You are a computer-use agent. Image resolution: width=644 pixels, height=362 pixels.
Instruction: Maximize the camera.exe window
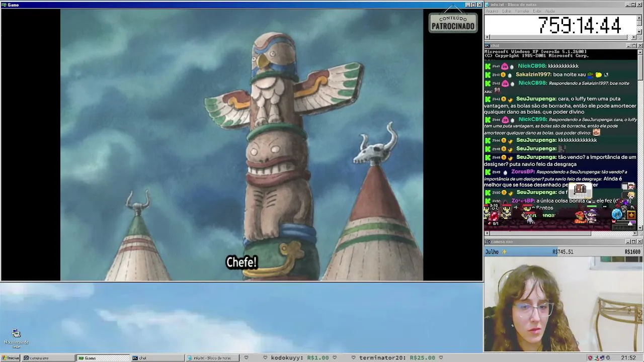pyautogui.click(x=634, y=242)
